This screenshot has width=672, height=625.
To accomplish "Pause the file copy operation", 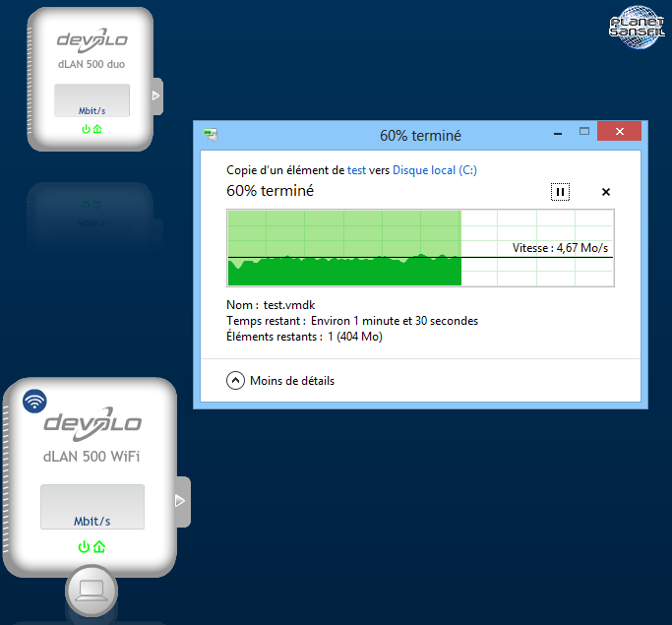I will coord(560,192).
